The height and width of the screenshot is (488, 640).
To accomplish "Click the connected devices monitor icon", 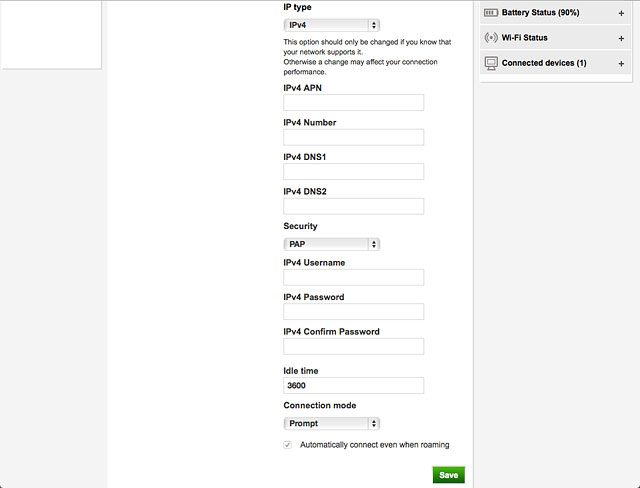I will click(x=490, y=63).
